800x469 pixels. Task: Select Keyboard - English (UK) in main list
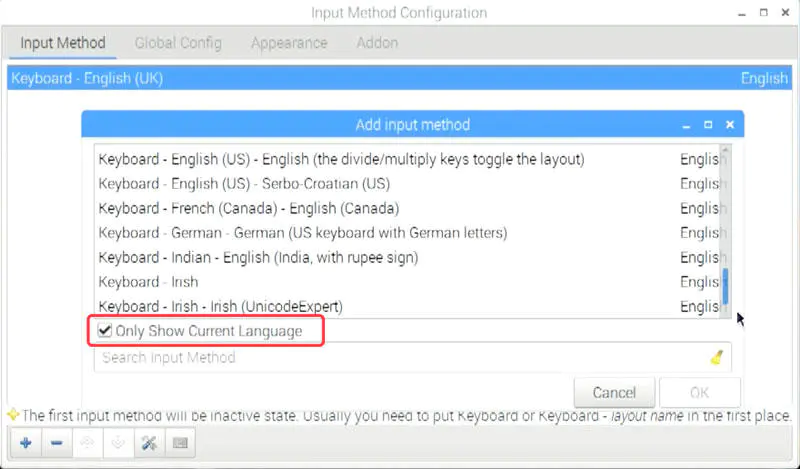pyautogui.click(x=399, y=78)
